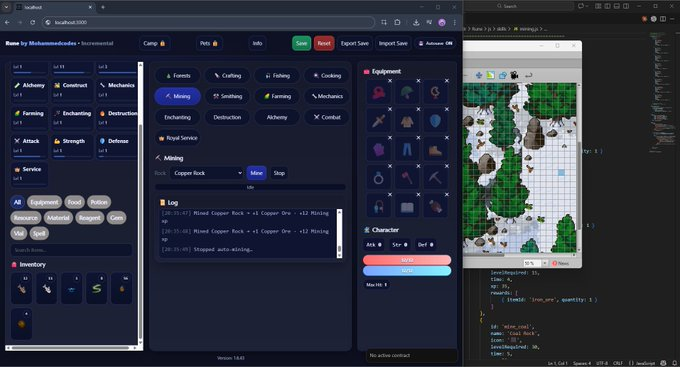The image size is (680, 367).
Task: Open zoom percentage dropdown in map editor
Action: (545, 263)
